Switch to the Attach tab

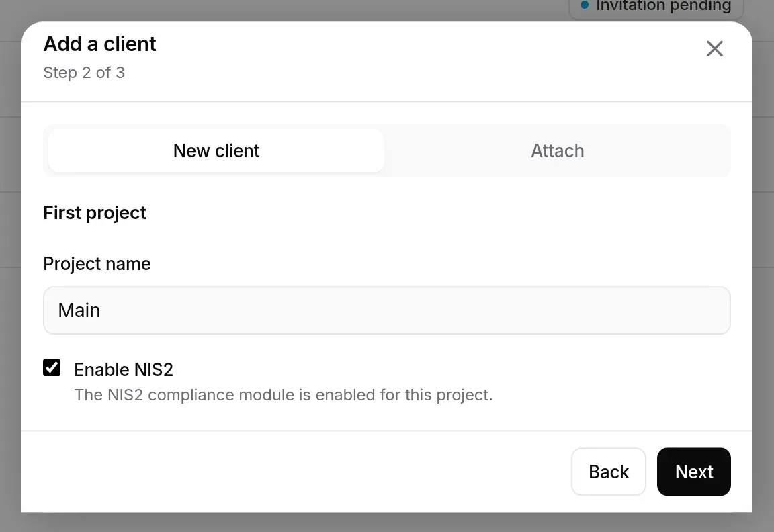coord(557,150)
